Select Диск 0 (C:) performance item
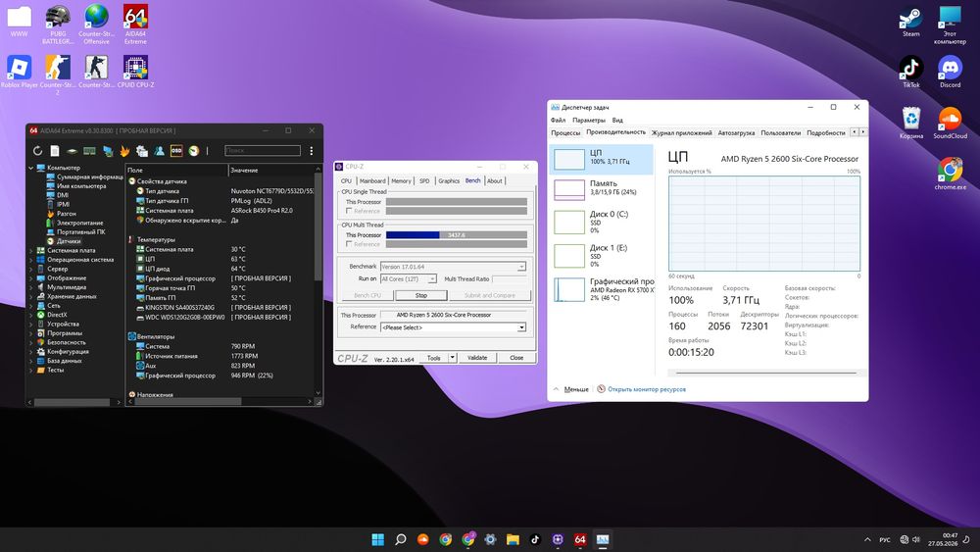Screen dimensions: 980x552 (602, 222)
